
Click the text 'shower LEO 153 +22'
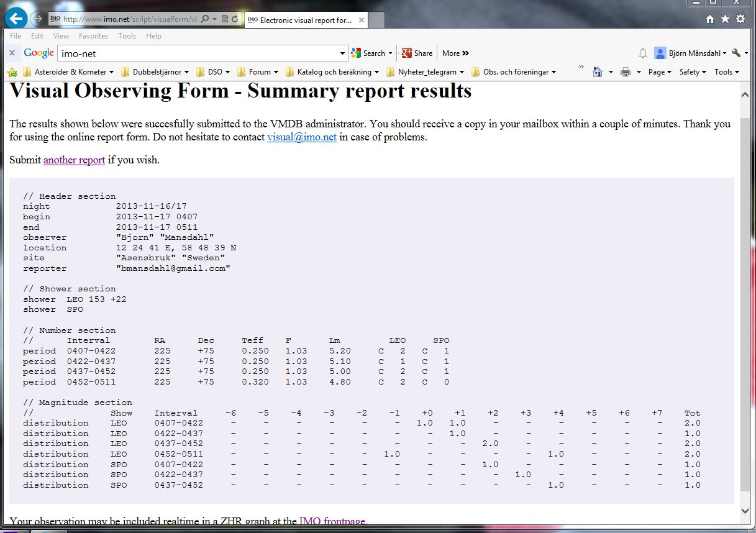(x=75, y=299)
